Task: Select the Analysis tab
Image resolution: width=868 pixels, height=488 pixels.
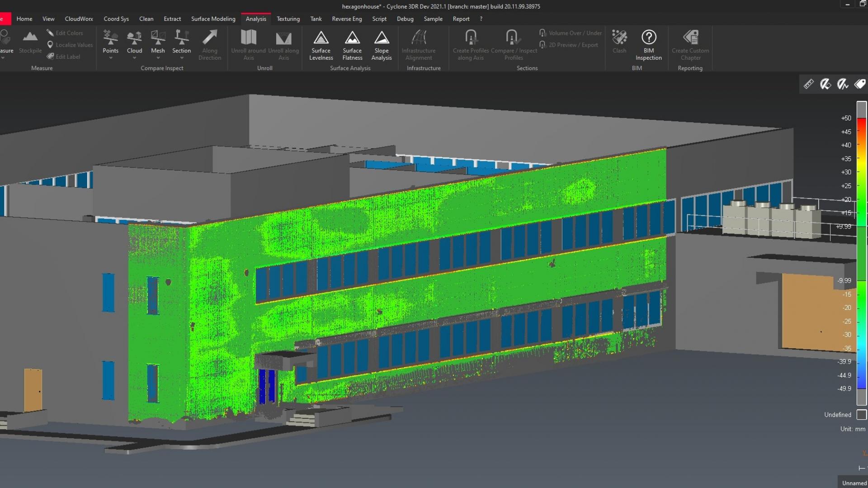Action: point(256,19)
